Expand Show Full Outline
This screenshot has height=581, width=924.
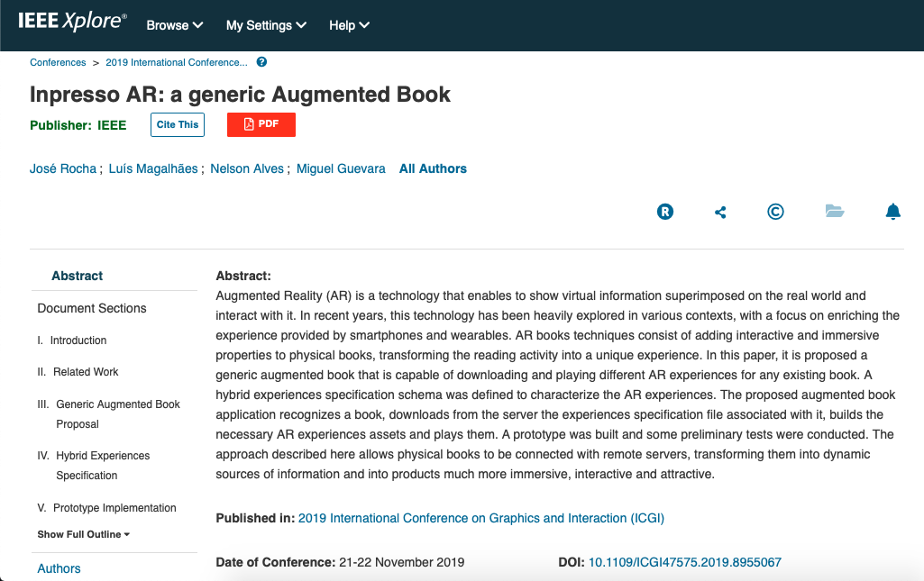[83, 534]
